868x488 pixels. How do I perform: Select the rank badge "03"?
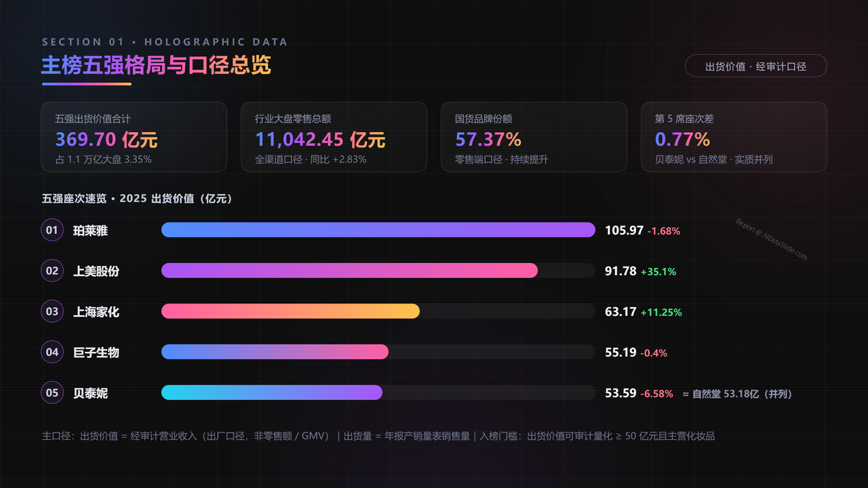tap(52, 312)
